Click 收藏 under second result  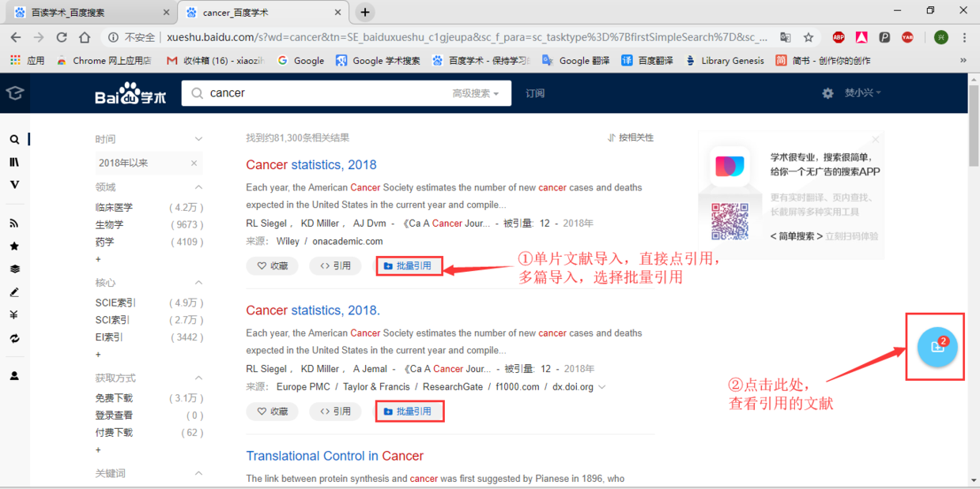(273, 412)
